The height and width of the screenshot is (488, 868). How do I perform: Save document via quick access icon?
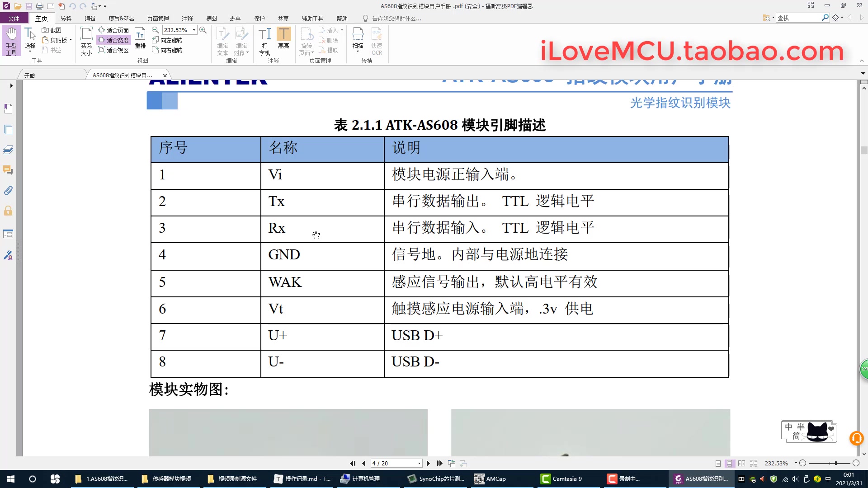click(28, 6)
